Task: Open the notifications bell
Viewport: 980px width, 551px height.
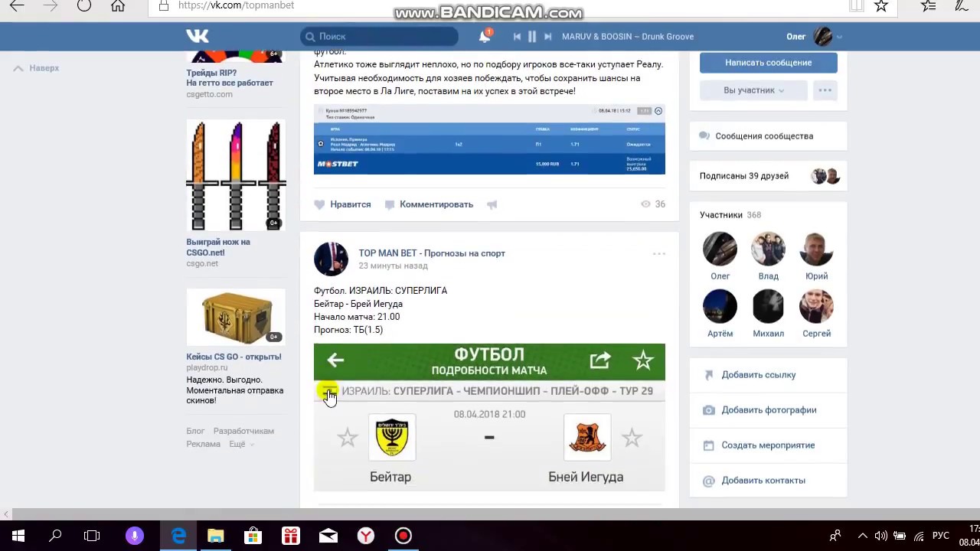Action: click(x=485, y=36)
